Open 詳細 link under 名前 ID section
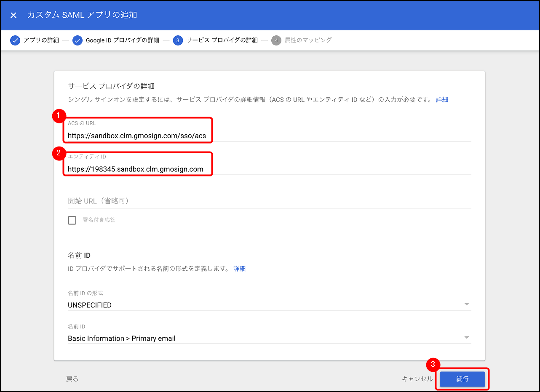Viewport: 540px width, 392px height. click(239, 269)
